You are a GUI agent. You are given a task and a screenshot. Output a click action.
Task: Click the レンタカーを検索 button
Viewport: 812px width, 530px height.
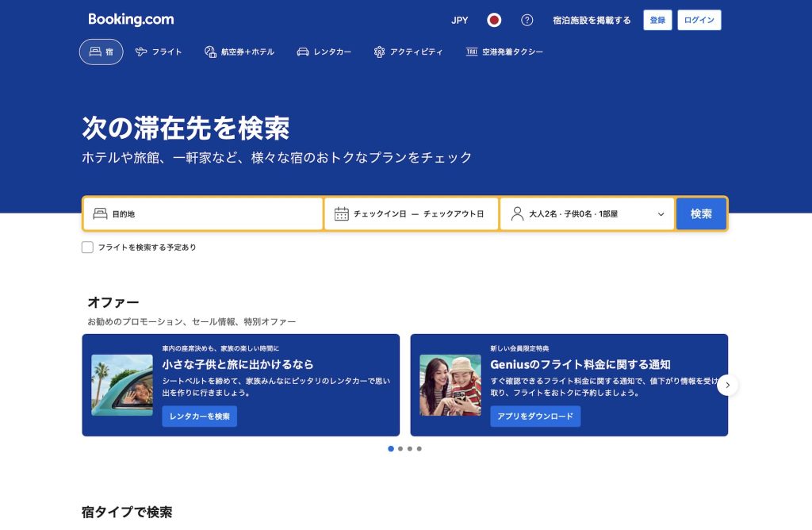[200, 417]
